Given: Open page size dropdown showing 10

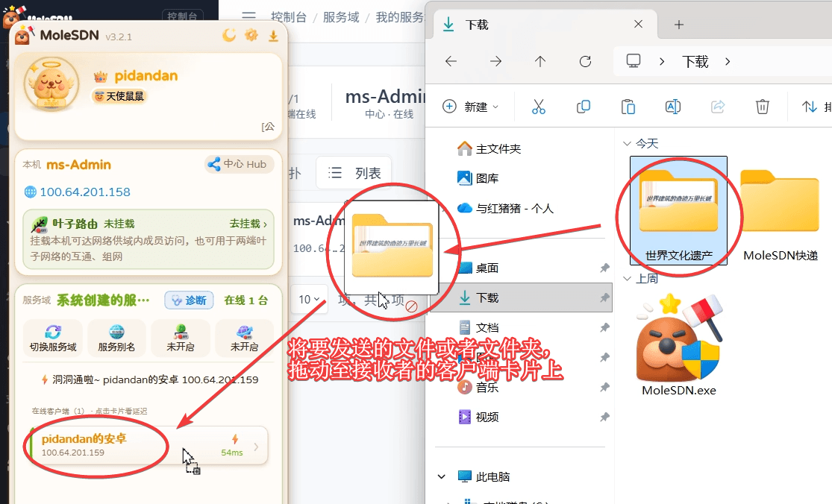Looking at the screenshot, I should pos(308,300).
